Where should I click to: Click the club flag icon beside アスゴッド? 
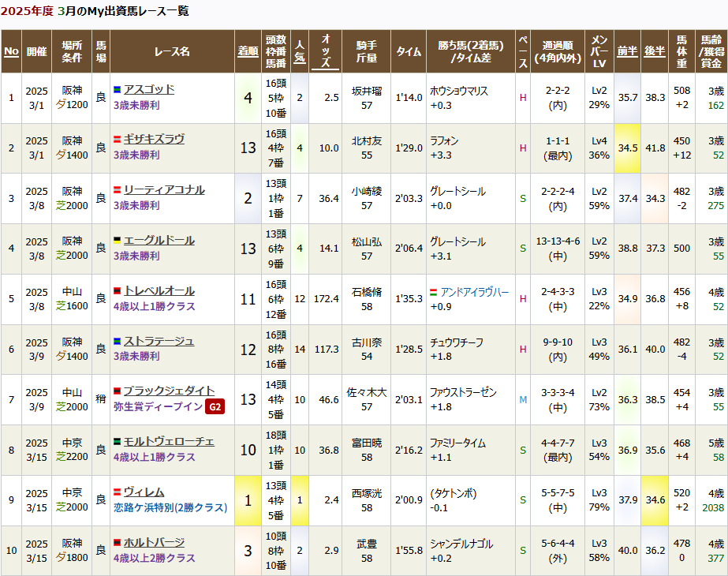pos(117,90)
